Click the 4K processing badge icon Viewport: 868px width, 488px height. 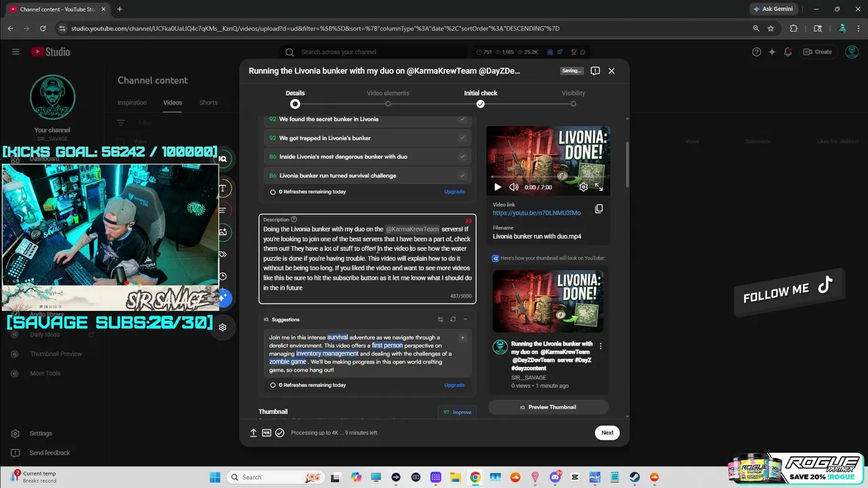pos(267,432)
